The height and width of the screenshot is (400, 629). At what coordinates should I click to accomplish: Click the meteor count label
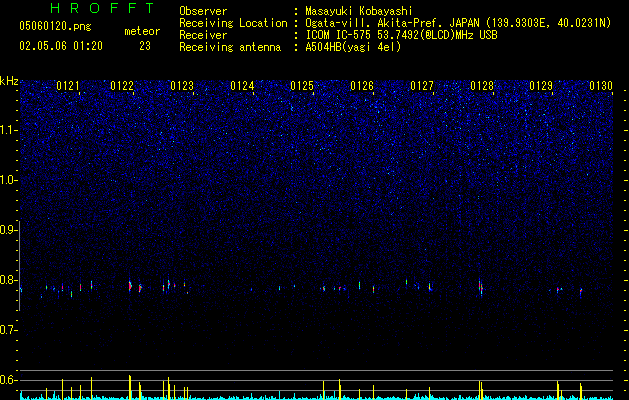click(x=142, y=31)
